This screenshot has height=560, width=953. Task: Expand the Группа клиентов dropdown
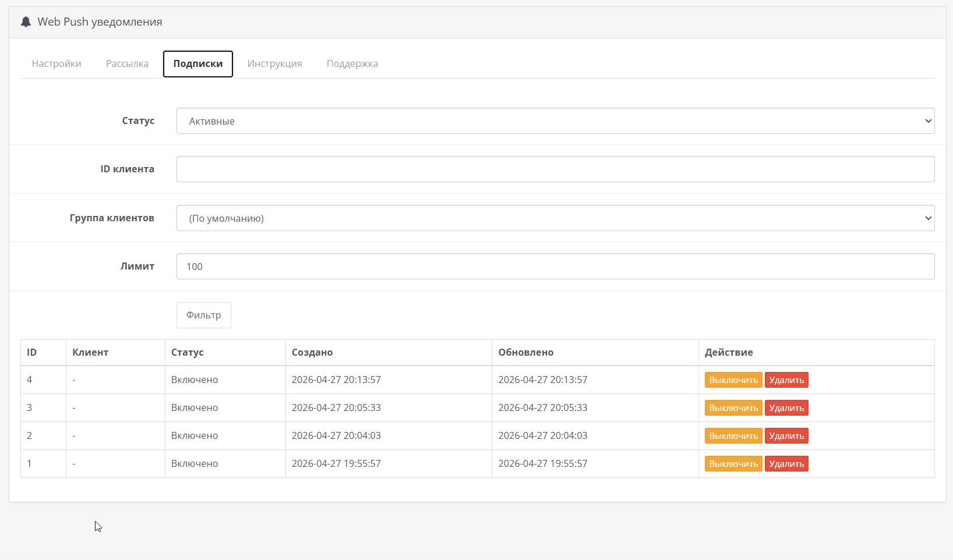555,218
